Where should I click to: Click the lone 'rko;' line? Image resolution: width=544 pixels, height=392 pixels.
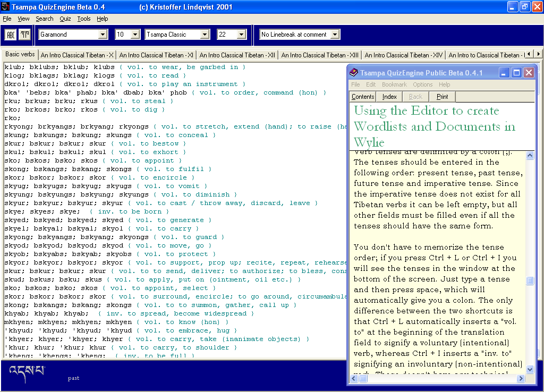coord(12,118)
